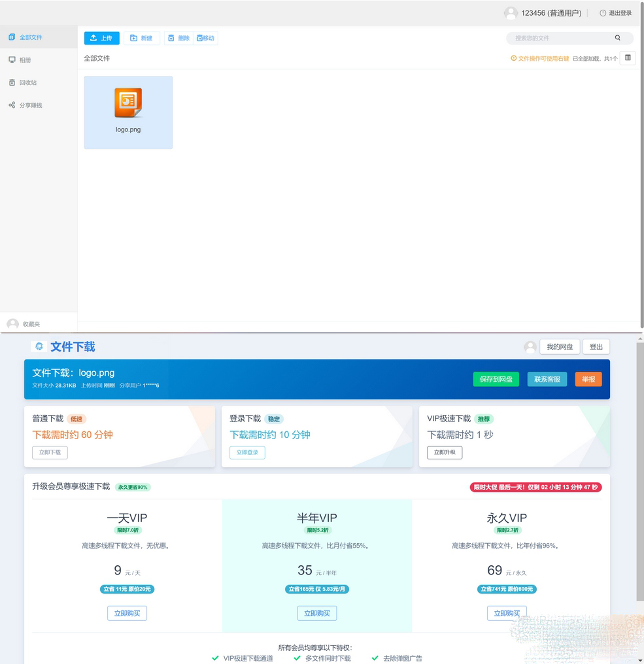Buy the half-year VIP plan (立即购买)
This screenshot has width=644, height=664.
[317, 613]
